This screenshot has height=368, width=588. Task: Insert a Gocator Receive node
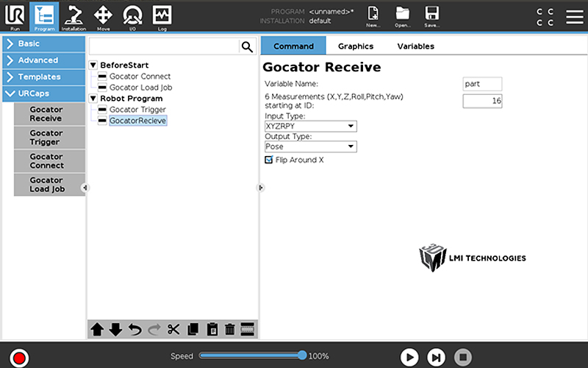coord(49,114)
